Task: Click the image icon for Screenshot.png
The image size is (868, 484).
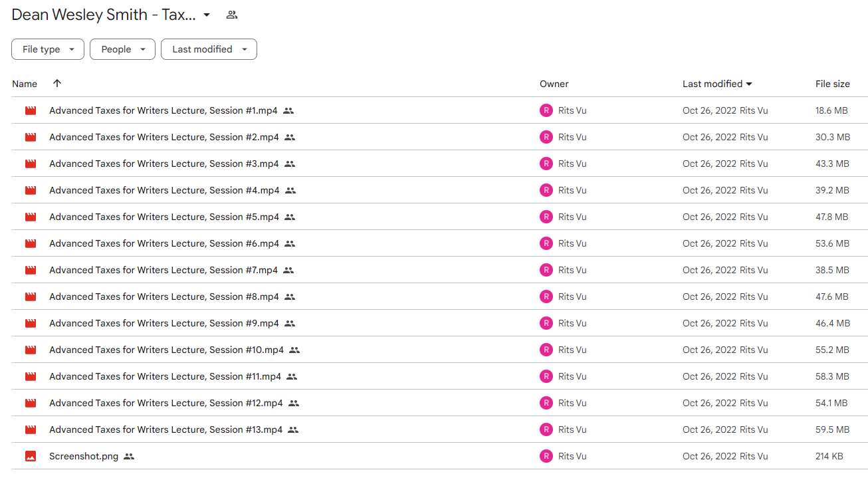Action: coord(31,456)
